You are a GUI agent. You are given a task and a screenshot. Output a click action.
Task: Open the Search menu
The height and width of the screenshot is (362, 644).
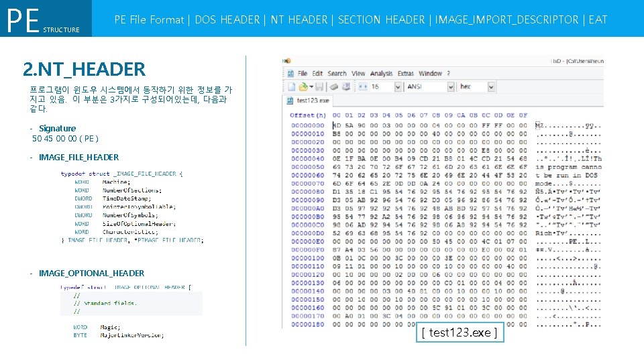tap(337, 74)
